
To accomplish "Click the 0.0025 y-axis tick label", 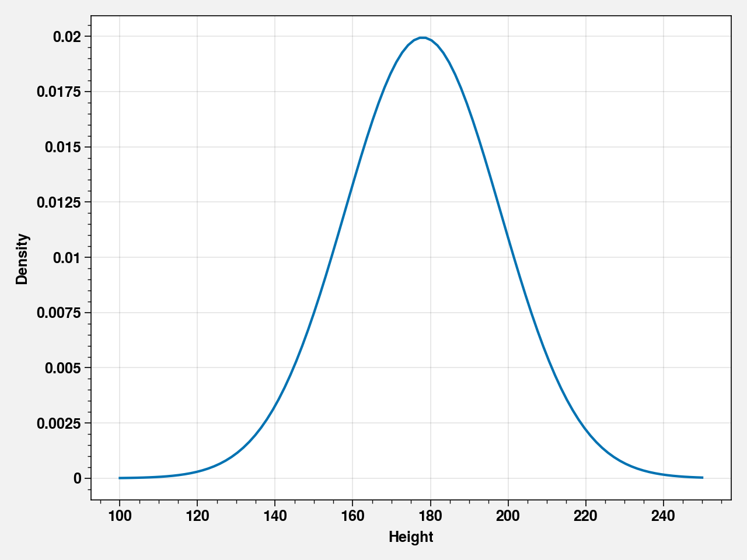I will (x=60, y=423).
